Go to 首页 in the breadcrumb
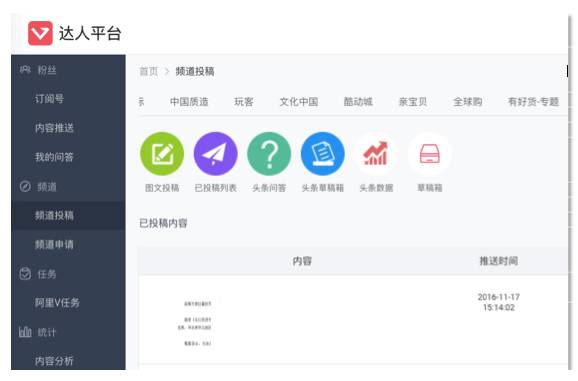Viewport: 578px width, 381px height. click(149, 71)
